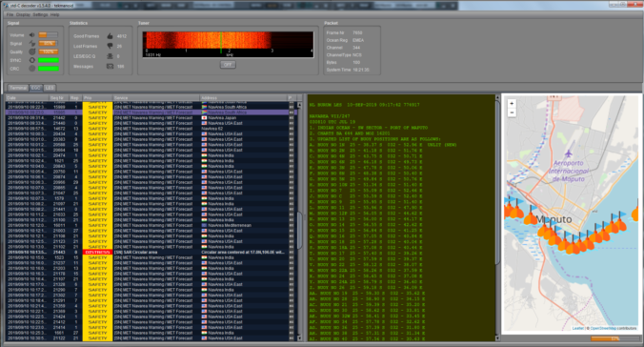Zoom out on the map

(512, 112)
